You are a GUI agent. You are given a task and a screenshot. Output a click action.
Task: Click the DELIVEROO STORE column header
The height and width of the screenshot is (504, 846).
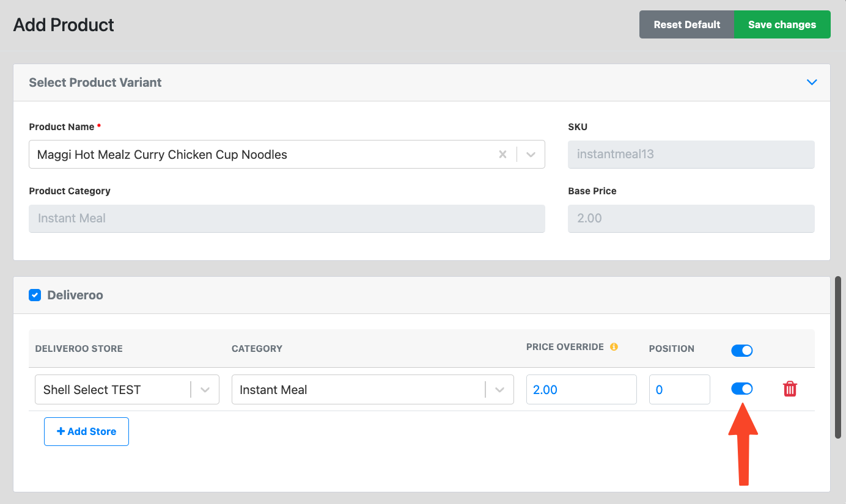pyautogui.click(x=79, y=349)
